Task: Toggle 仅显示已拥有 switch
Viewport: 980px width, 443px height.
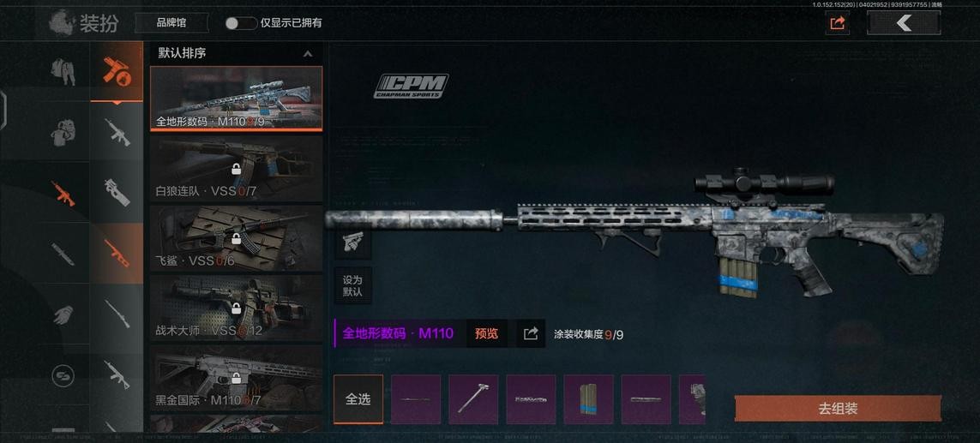Action: (241, 23)
